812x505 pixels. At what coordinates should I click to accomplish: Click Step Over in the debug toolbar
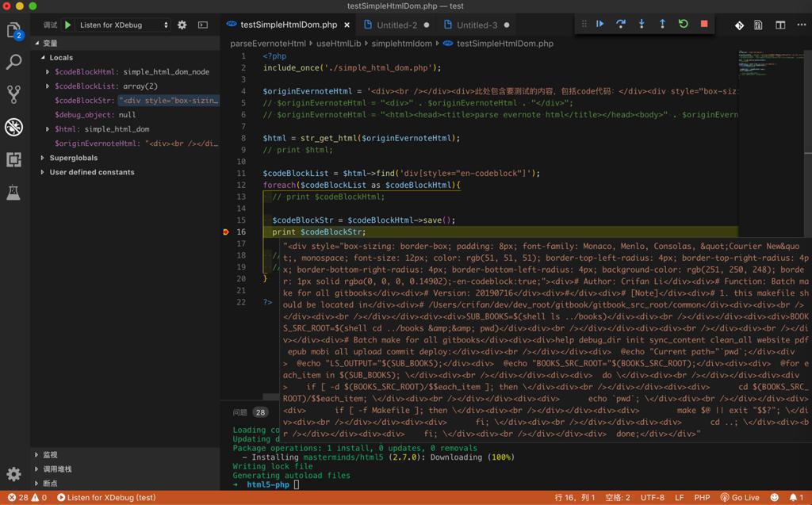[x=621, y=25]
